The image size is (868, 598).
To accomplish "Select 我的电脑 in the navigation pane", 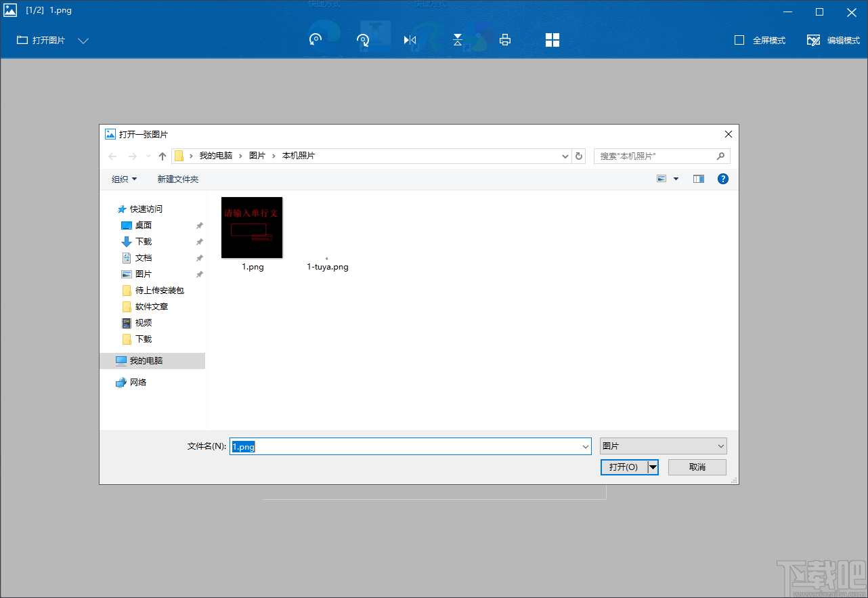I will tap(152, 360).
